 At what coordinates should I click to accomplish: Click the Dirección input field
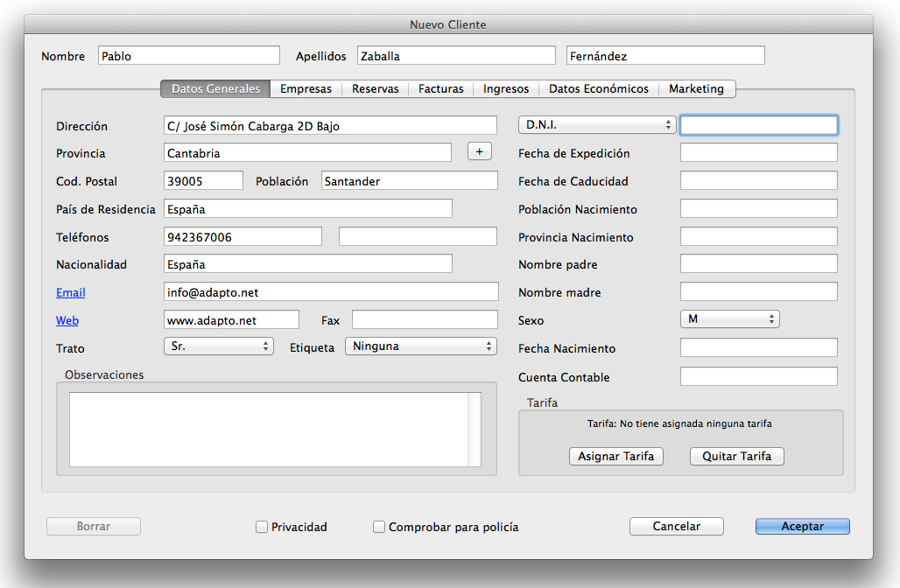tap(330, 126)
